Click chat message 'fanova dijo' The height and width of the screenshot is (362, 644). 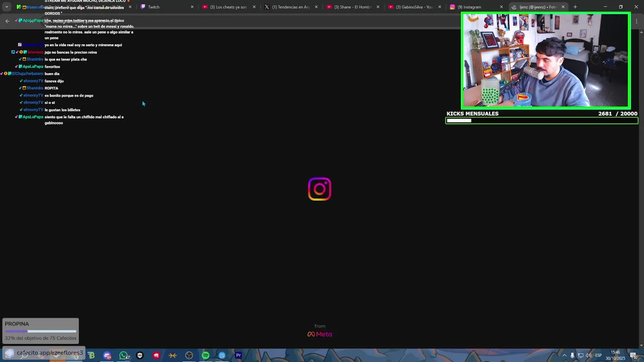pos(54,81)
